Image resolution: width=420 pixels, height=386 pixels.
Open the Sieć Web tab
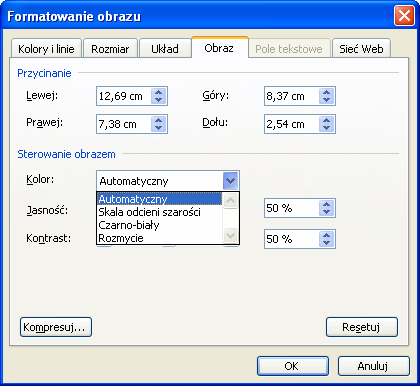coord(361,49)
